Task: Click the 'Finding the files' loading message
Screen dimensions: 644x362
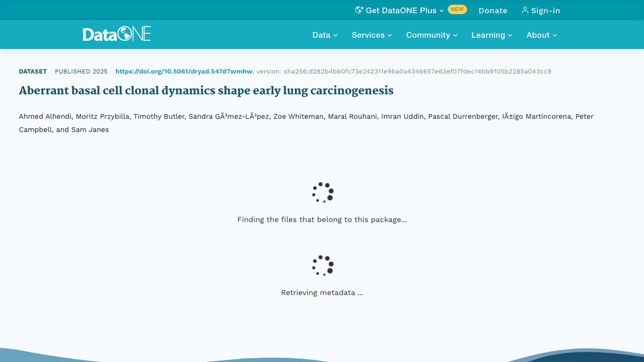Action: click(322, 220)
